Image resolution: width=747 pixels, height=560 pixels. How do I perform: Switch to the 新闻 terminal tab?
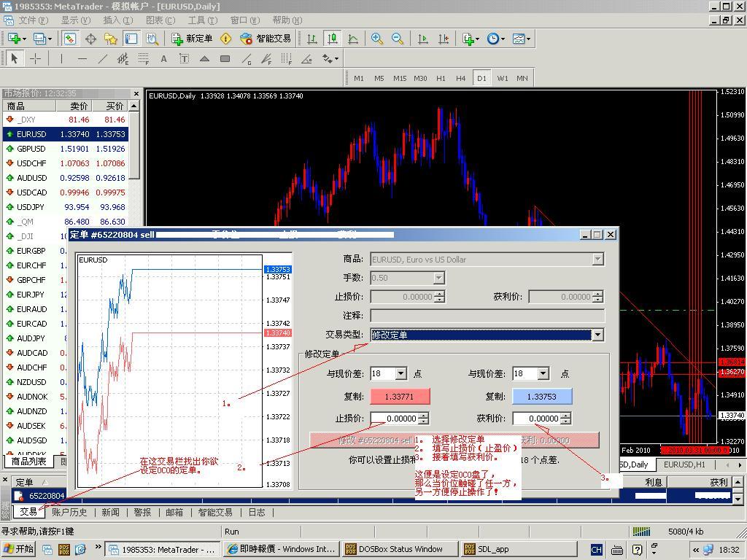click(x=111, y=513)
